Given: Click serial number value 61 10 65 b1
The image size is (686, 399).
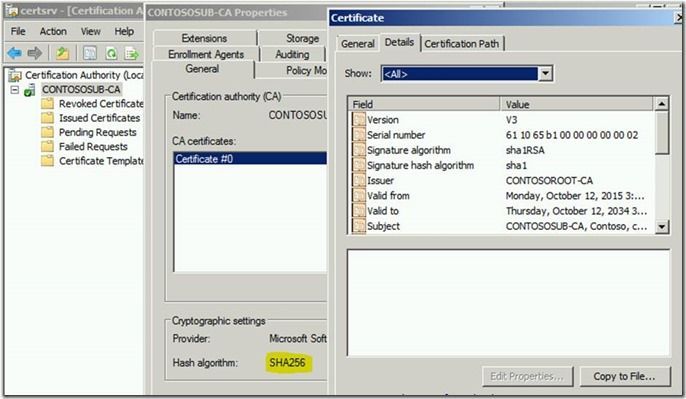Looking at the screenshot, I should [x=572, y=135].
